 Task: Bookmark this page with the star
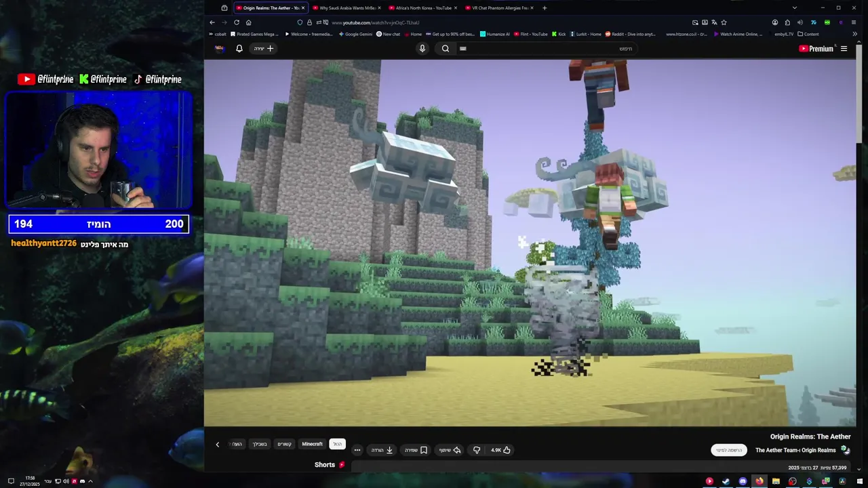coord(724,22)
